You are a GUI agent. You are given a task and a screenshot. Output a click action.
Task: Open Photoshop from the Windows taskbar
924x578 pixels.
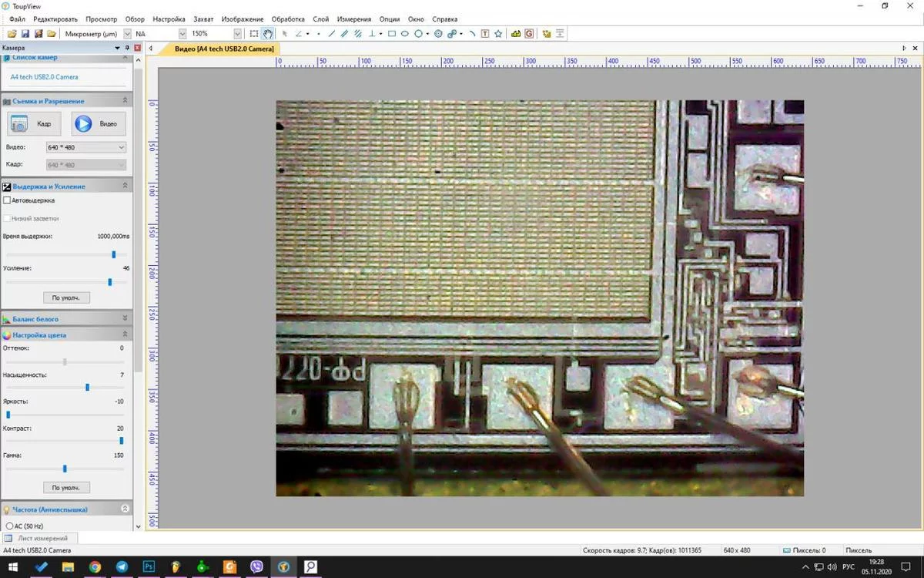tap(149, 567)
